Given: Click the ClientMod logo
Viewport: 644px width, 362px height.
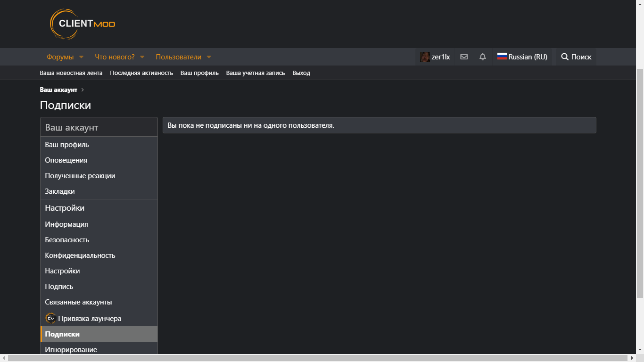Looking at the screenshot, I should pyautogui.click(x=83, y=24).
